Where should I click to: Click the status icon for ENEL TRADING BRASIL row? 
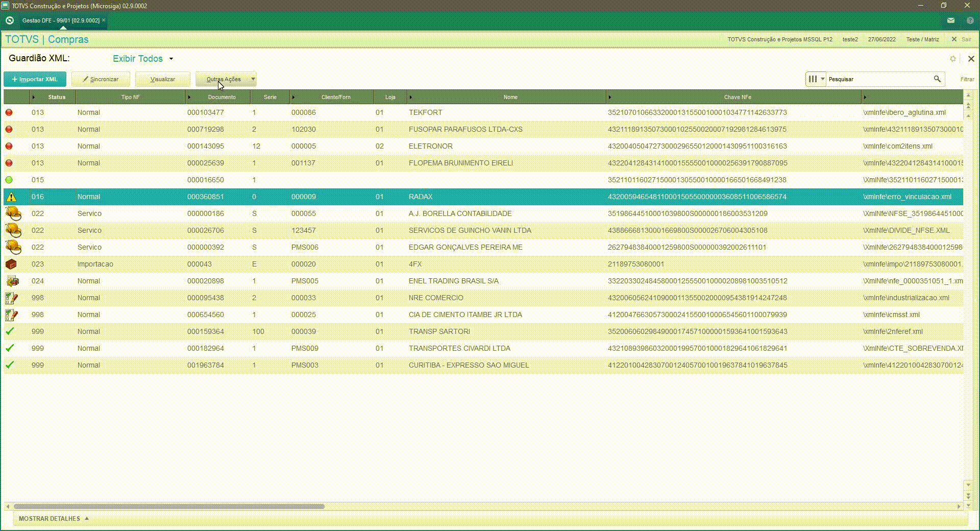click(x=12, y=281)
